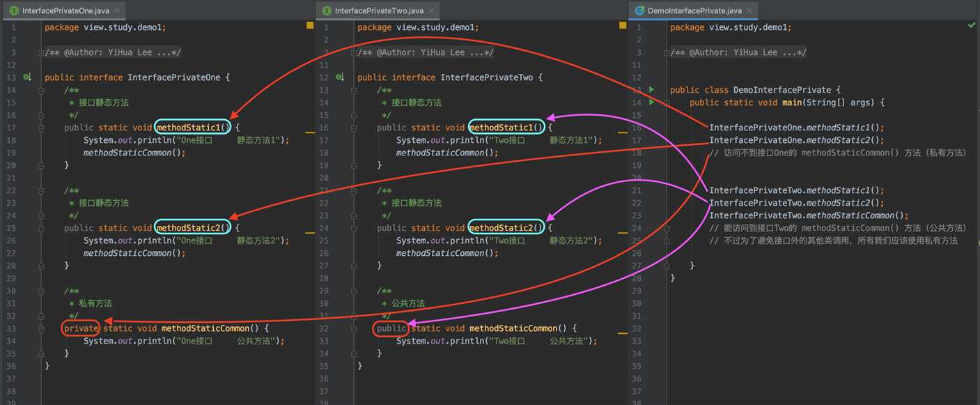Click the comment starting '// 访问不到接口One的'
The image size is (980, 405).
pos(837,153)
